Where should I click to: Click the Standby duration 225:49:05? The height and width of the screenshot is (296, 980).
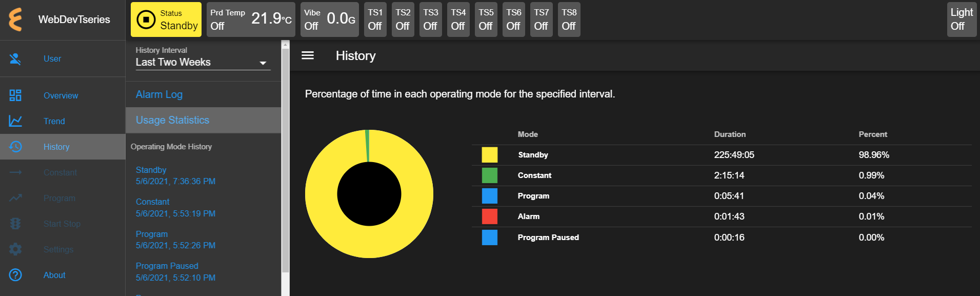pos(734,155)
